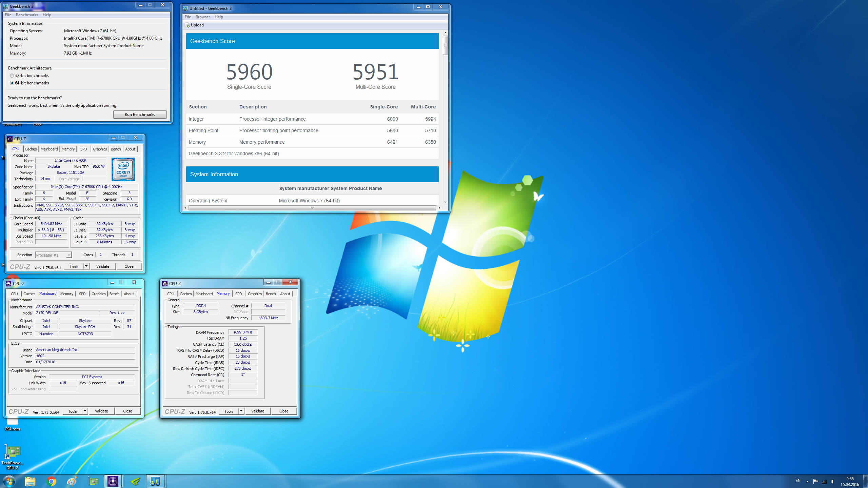Click Geekbench 3 launcher window title icon
Viewport: 868px width, 488px height.
coord(6,6)
